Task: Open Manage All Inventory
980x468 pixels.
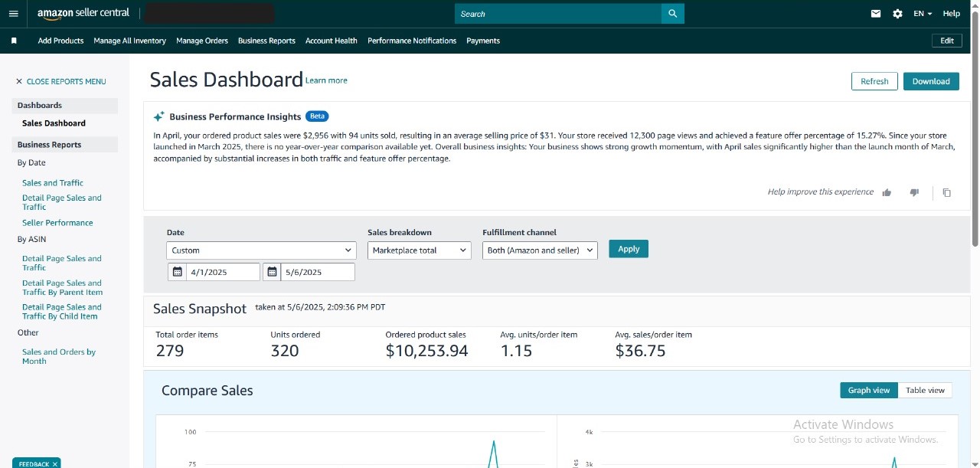Action: click(x=129, y=41)
